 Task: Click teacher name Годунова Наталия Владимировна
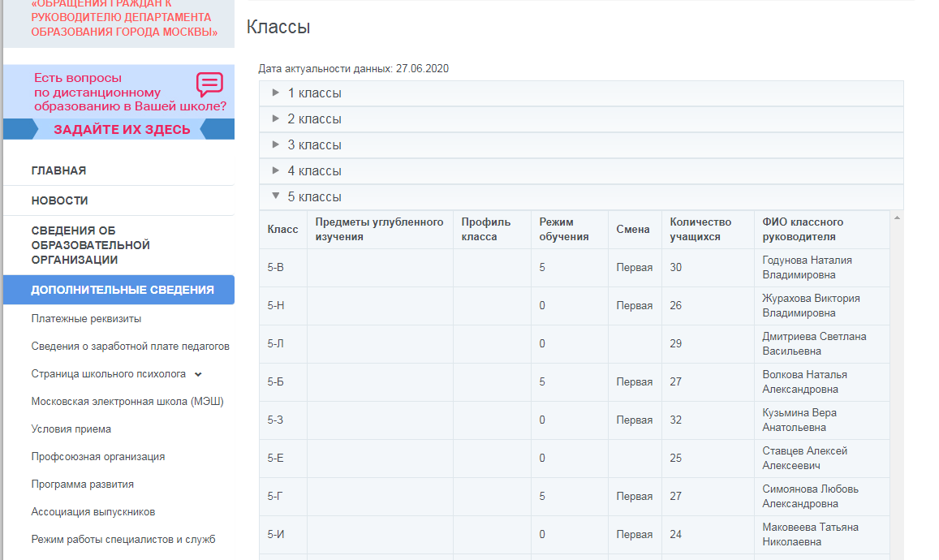[807, 268]
